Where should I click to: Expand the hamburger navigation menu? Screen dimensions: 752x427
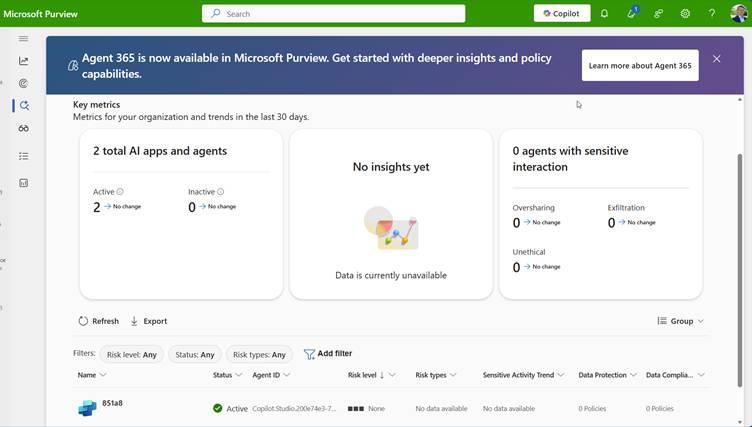point(24,39)
